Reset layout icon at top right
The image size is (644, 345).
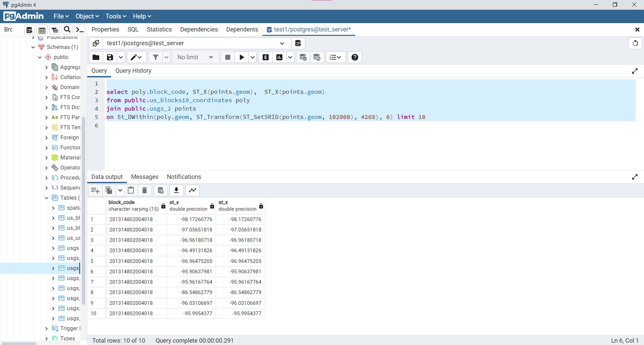[x=635, y=43]
